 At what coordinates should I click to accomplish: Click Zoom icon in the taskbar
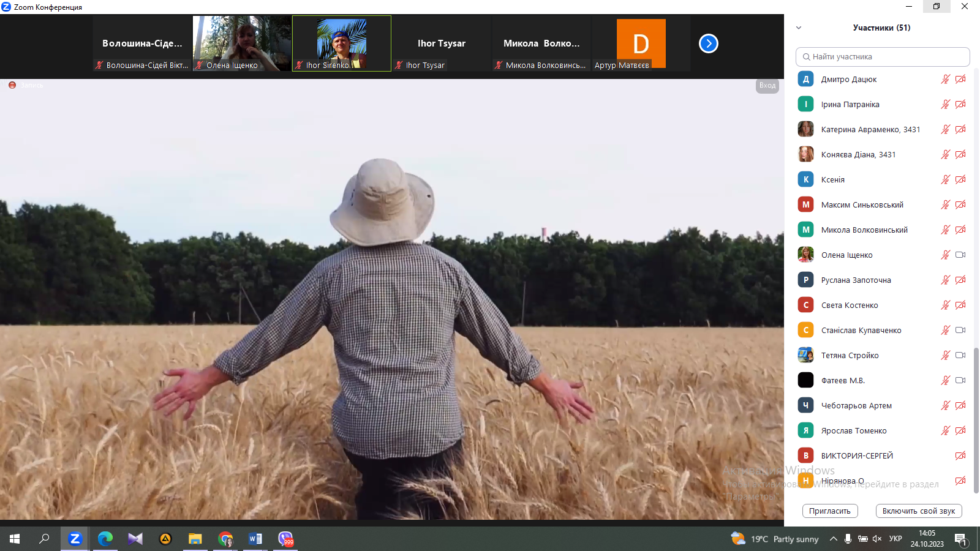pyautogui.click(x=75, y=539)
